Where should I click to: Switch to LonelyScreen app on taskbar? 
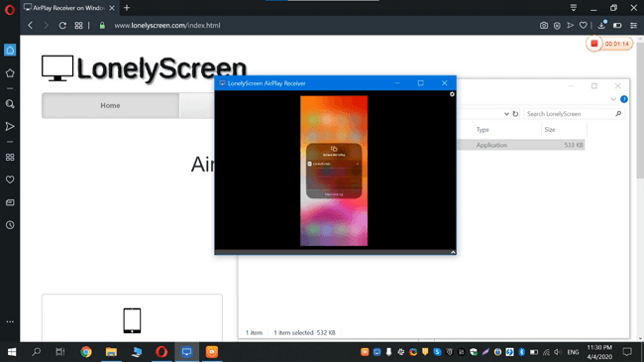coord(186,352)
